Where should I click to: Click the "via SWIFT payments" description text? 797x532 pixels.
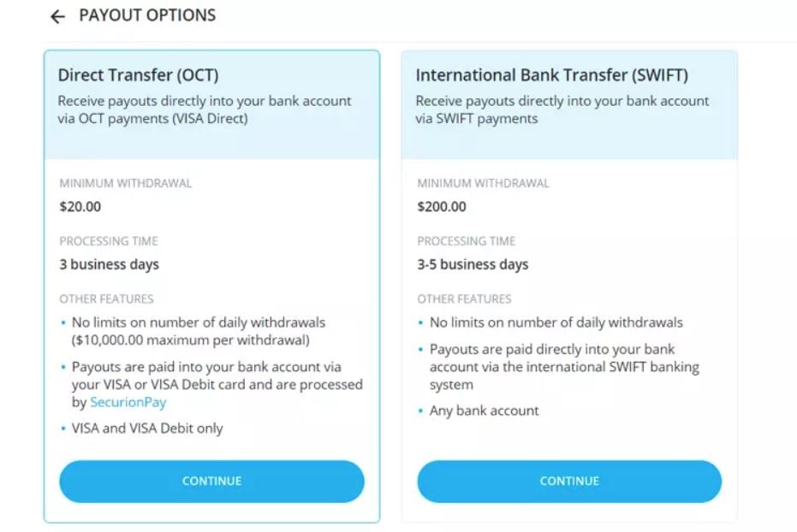[x=477, y=119]
